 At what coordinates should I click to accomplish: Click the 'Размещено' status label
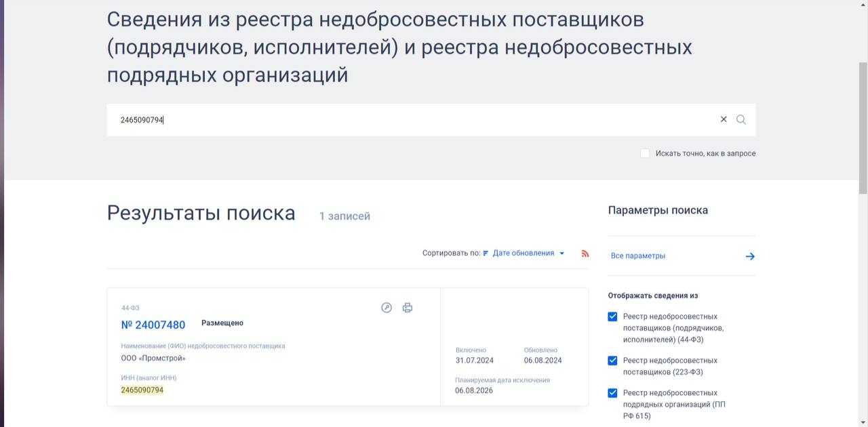click(222, 323)
